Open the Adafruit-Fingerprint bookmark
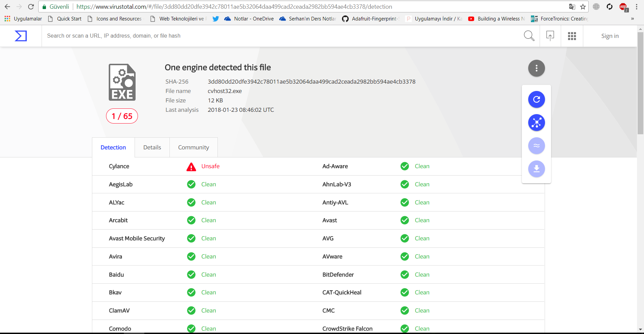Screen dimensions: 644x334 pyautogui.click(x=370, y=19)
